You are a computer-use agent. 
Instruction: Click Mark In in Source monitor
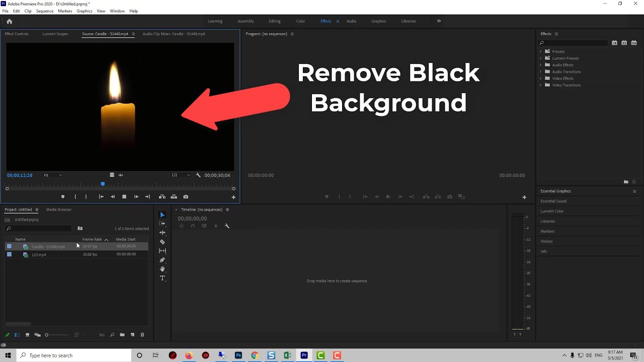coord(75,197)
